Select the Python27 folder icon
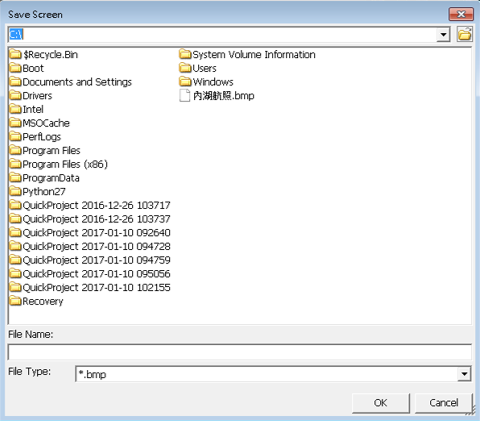The width and height of the screenshot is (480, 421). tap(15, 191)
